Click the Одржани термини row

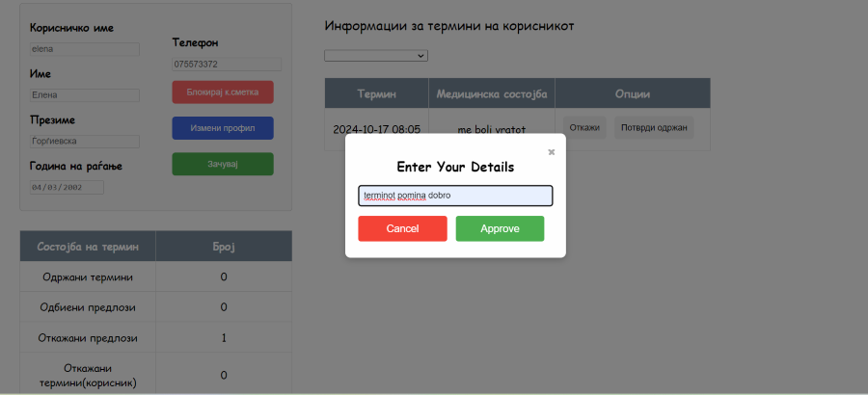[88, 277]
